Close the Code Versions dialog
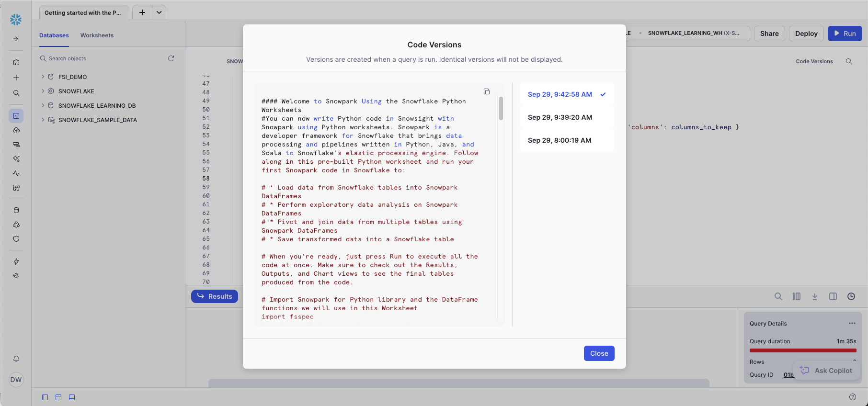Screen dimensions: 868x406 pyautogui.click(x=599, y=353)
